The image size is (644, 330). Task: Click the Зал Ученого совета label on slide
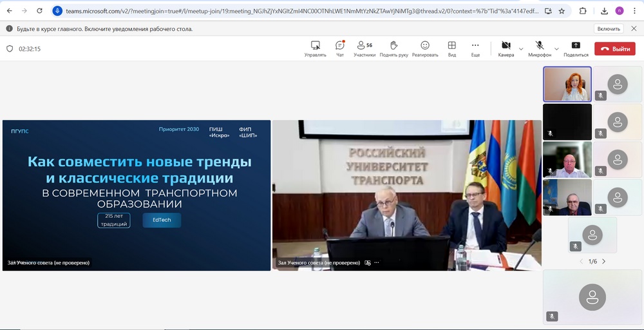coord(48,262)
